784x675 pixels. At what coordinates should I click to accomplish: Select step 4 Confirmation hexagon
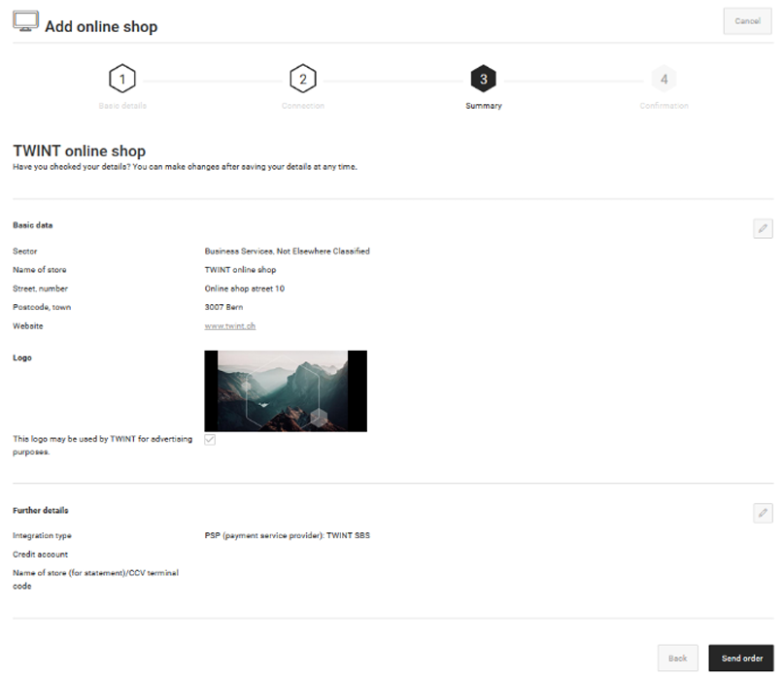click(664, 79)
